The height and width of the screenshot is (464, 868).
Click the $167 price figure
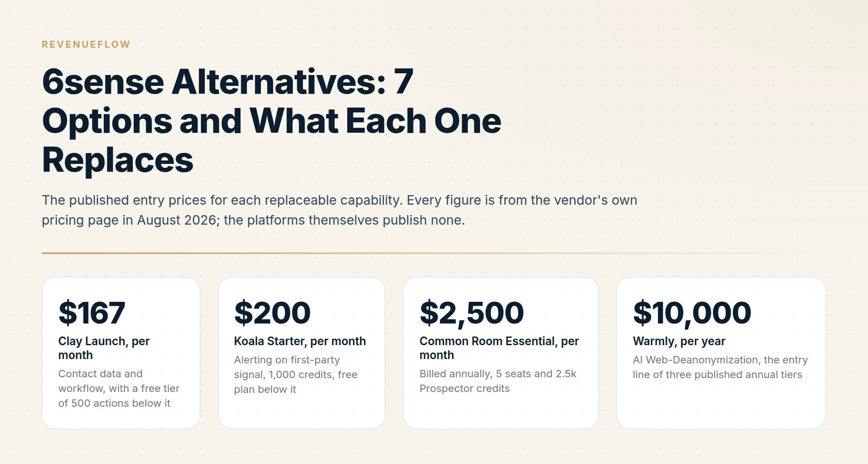(x=92, y=313)
